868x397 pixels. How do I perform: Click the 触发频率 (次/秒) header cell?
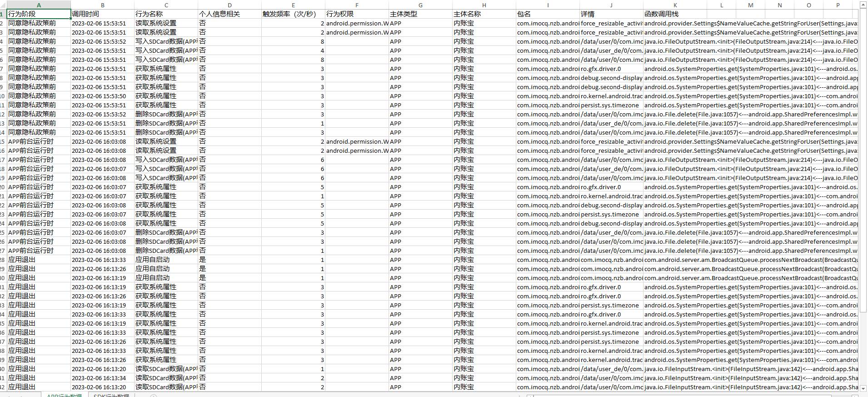click(294, 14)
